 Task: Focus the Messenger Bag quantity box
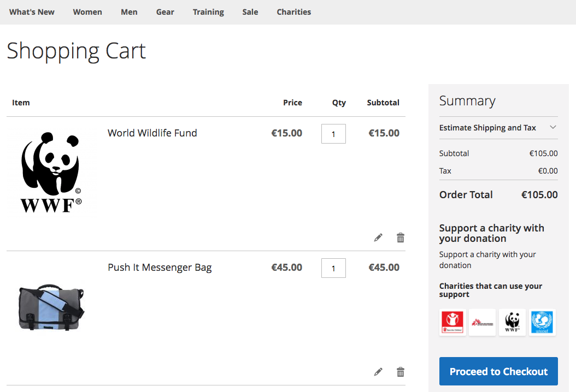333,268
